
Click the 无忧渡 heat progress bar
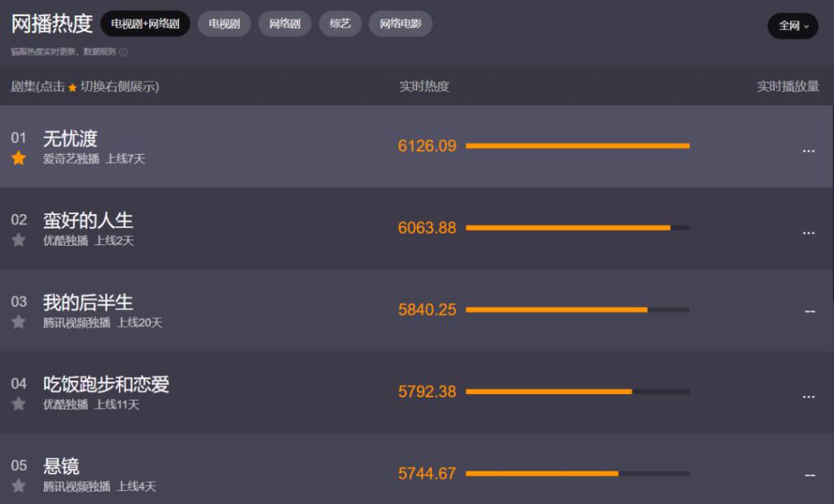pos(577,146)
